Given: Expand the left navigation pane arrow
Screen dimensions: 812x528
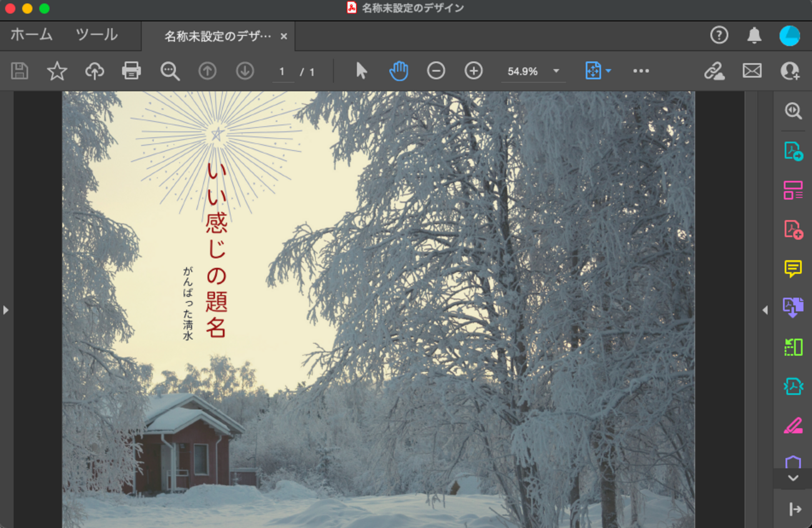Looking at the screenshot, I should (x=6, y=310).
